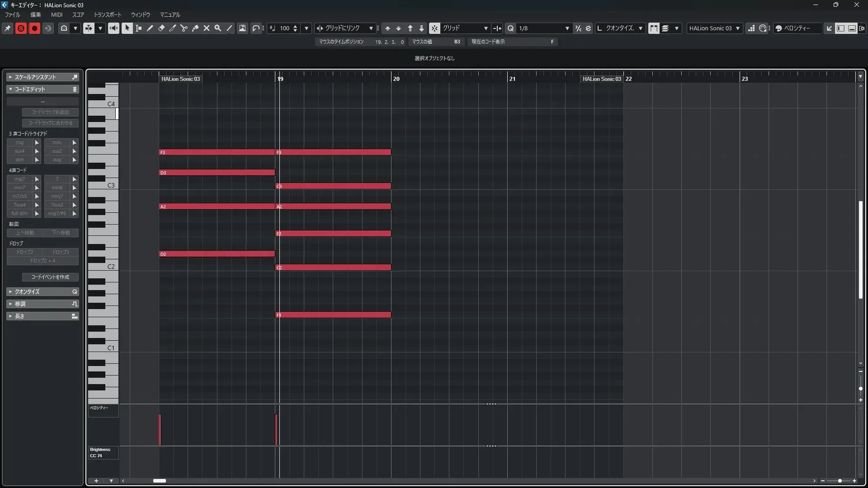Viewport: 868px width, 488px height.
Task: Select the Mute X tool
Action: tap(207, 28)
